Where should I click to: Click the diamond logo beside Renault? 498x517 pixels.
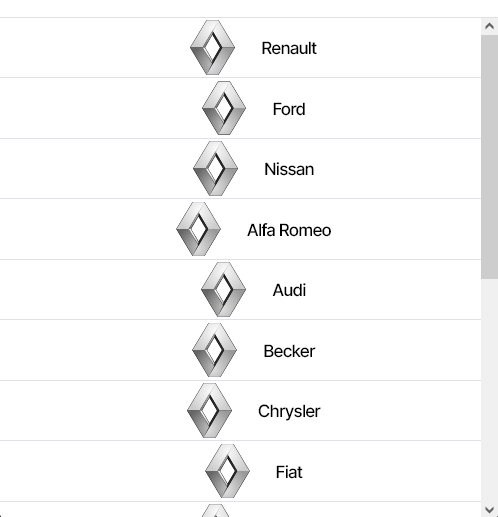pyautogui.click(x=212, y=47)
